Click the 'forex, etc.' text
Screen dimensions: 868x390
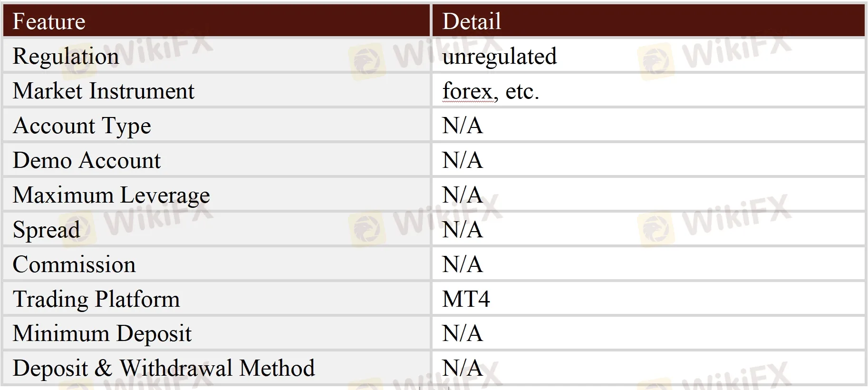tap(491, 91)
